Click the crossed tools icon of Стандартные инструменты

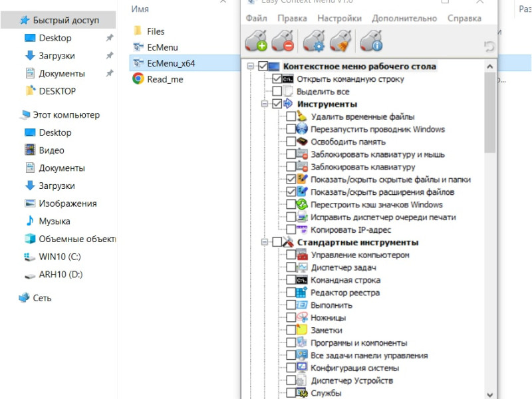(x=288, y=242)
